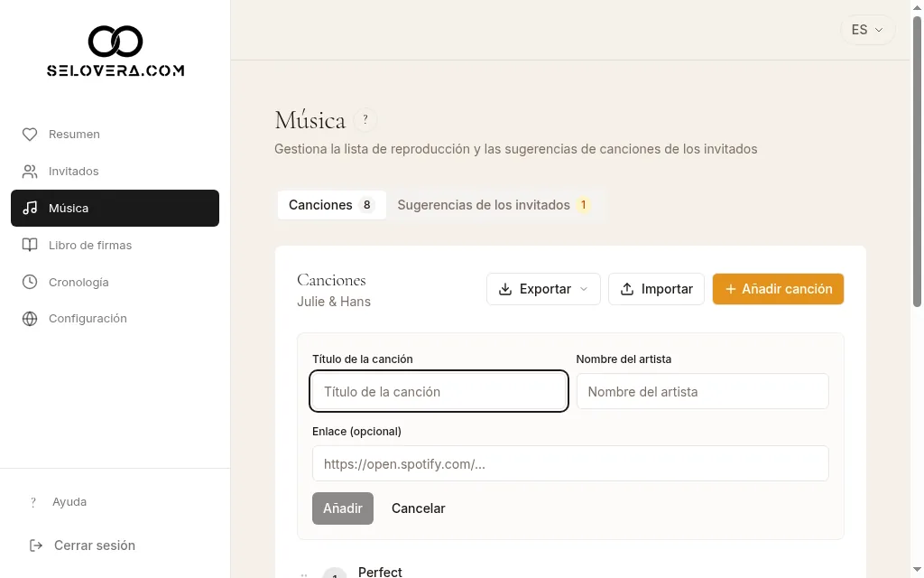Open the ES language dropdown
The width and height of the screenshot is (924, 578).
pyautogui.click(x=867, y=30)
